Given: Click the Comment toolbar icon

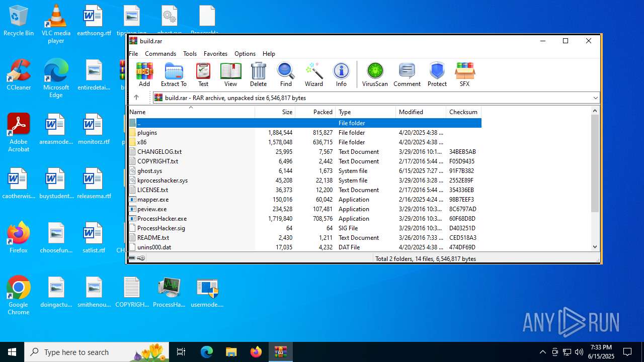Looking at the screenshot, I should [407, 74].
